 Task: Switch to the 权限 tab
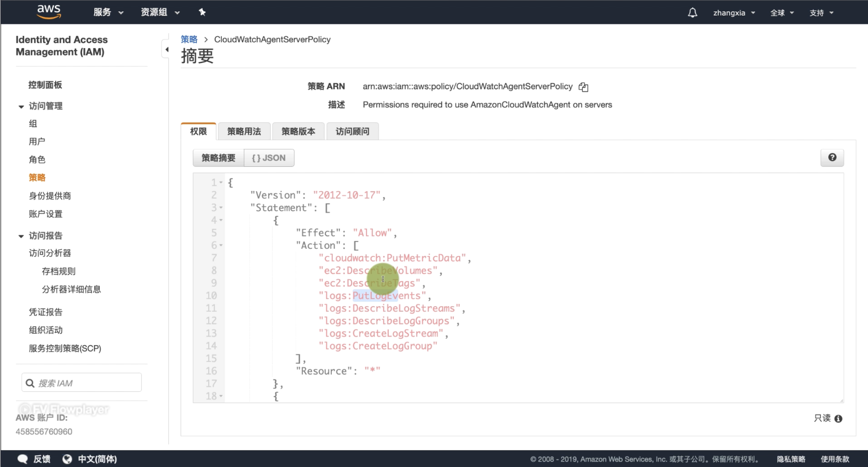pos(198,131)
